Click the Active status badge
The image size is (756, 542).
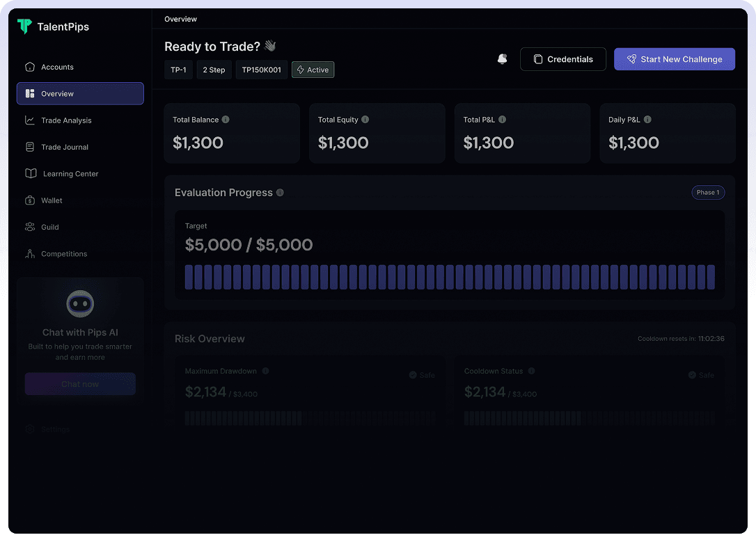pos(313,70)
